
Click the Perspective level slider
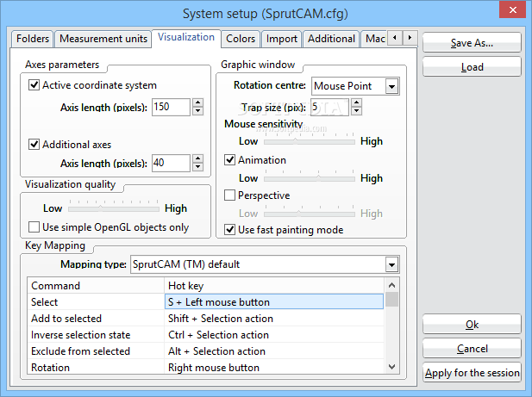[x=310, y=213]
